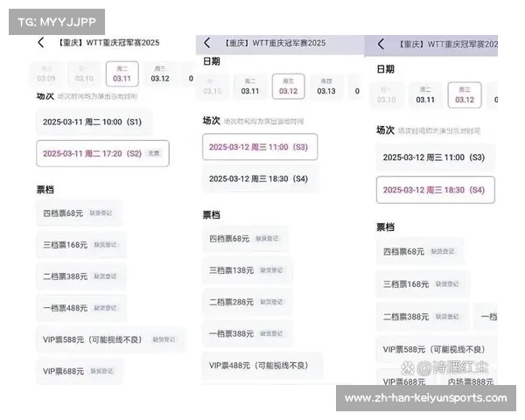Select date 03.11 in the middle panel
Image resolution: width=525 pixels, height=420 pixels.
pyautogui.click(x=250, y=87)
